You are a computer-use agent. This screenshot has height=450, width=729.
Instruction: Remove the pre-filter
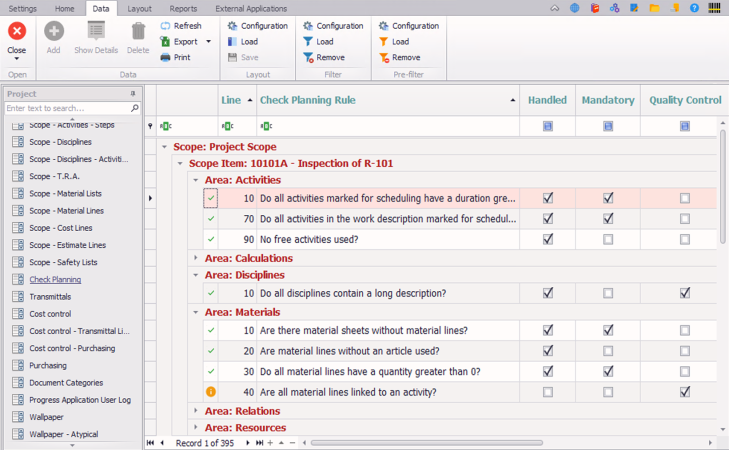pyautogui.click(x=400, y=58)
